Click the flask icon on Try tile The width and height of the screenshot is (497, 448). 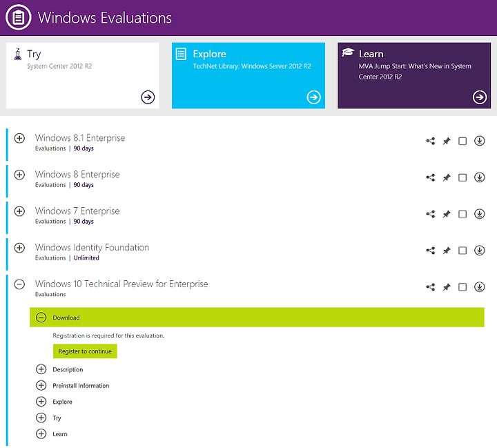[18, 54]
